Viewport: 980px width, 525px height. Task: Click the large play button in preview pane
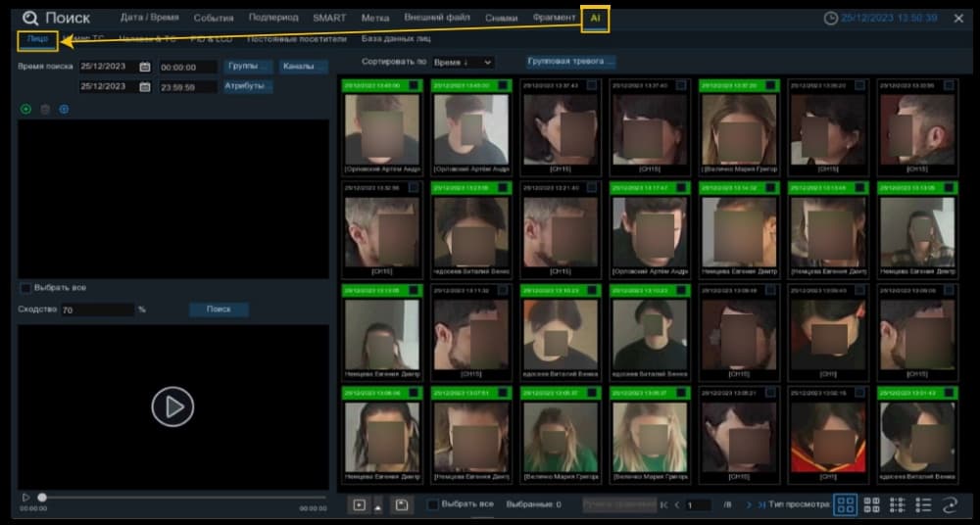(x=173, y=406)
